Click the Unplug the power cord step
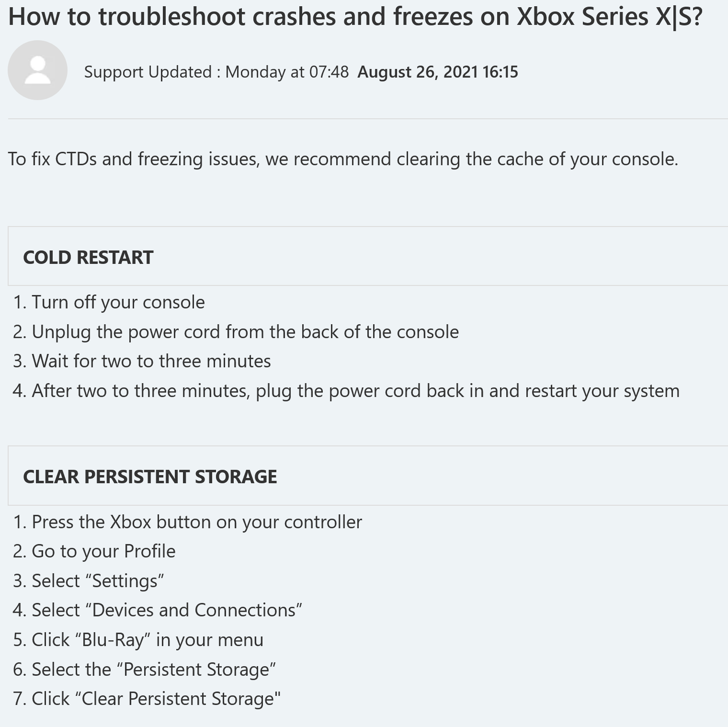The height and width of the screenshot is (727, 728). [x=236, y=332]
